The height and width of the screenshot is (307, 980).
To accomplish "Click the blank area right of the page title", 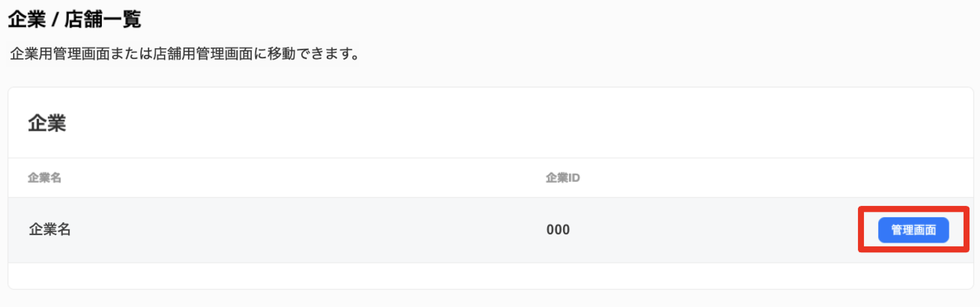I will 559,19.
